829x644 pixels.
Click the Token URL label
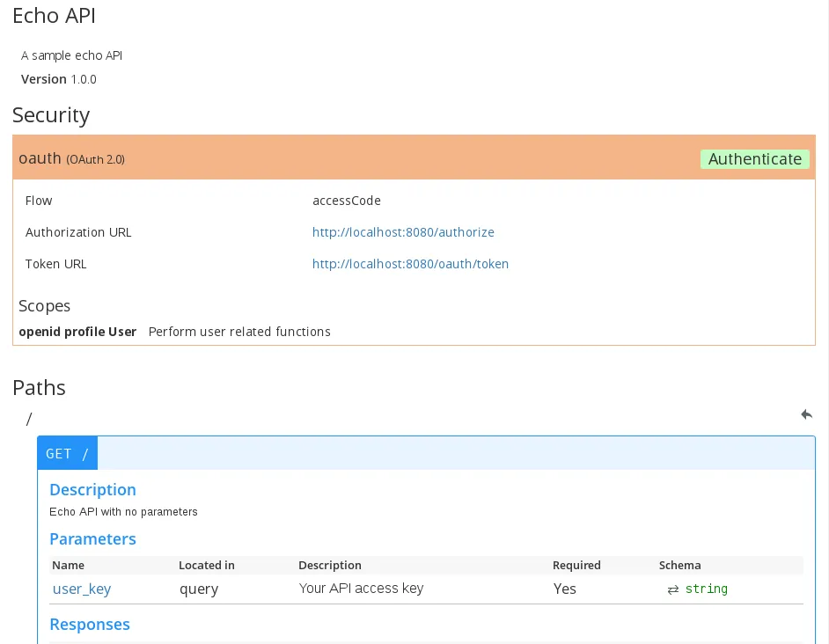pos(56,264)
